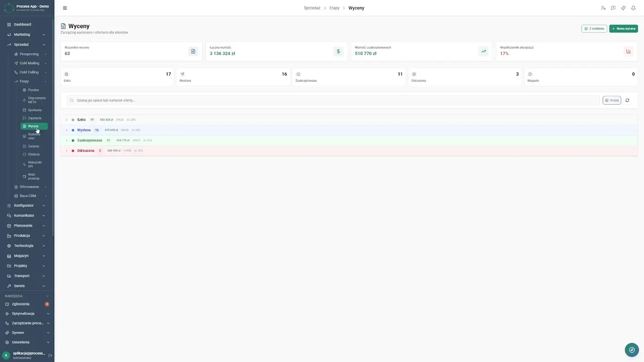Expand Prospecting submenu
644x362 pixels.
[x=30, y=54]
